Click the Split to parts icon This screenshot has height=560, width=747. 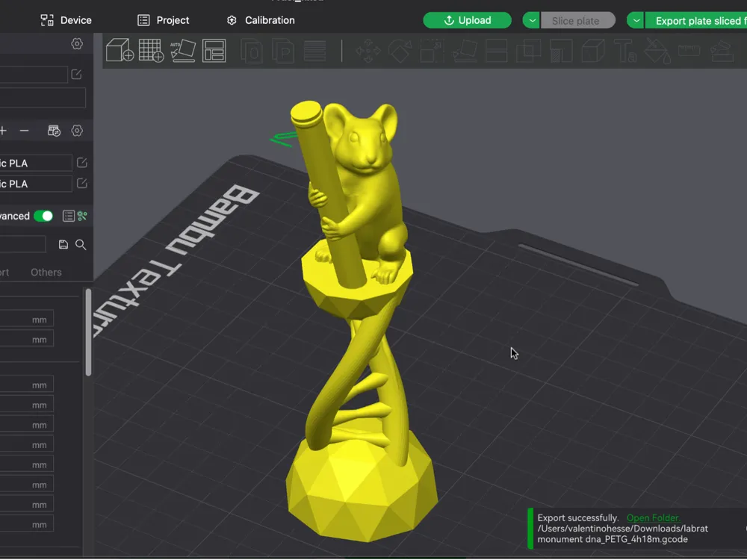click(283, 51)
